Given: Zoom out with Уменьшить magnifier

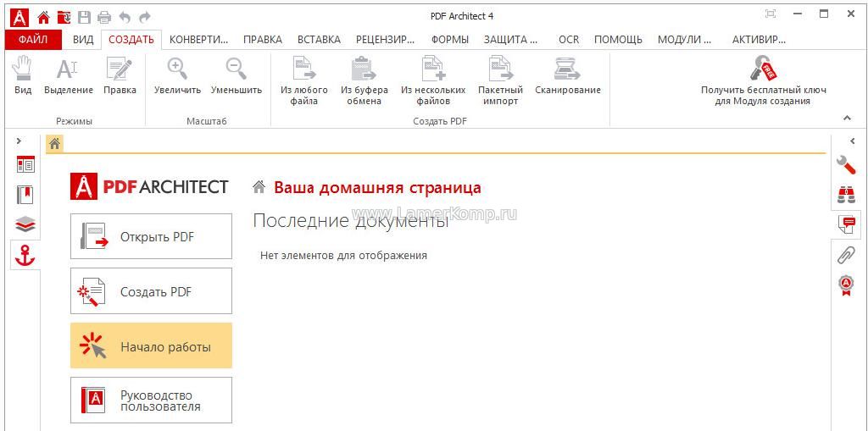Looking at the screenshot, I should 236,71.
